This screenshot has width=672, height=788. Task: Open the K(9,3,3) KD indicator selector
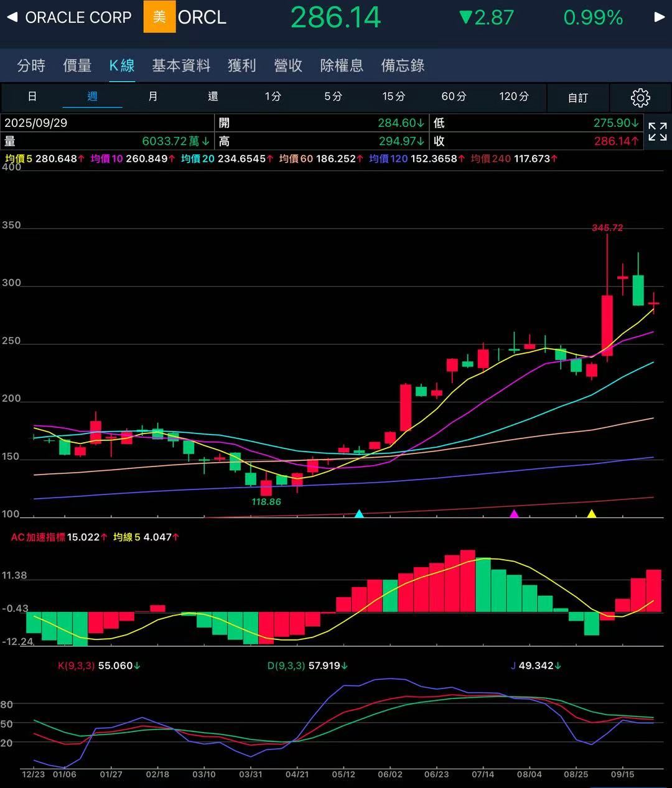[77, 665]
